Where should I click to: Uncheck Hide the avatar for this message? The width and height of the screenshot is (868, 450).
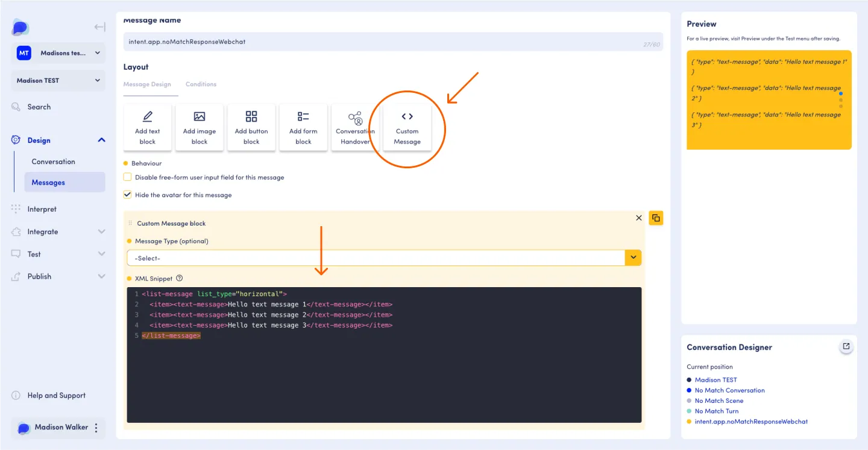click(127, 195)
